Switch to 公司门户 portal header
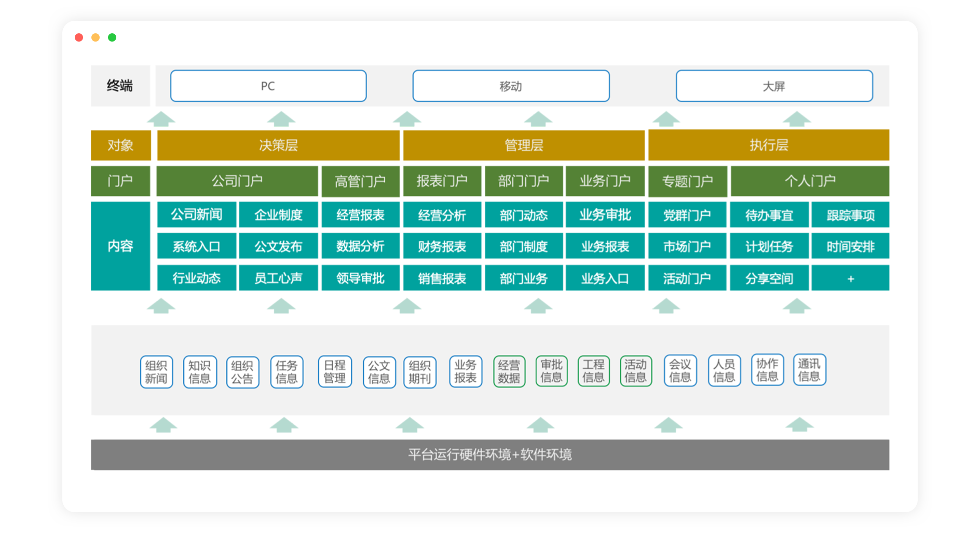 [237, 181]
